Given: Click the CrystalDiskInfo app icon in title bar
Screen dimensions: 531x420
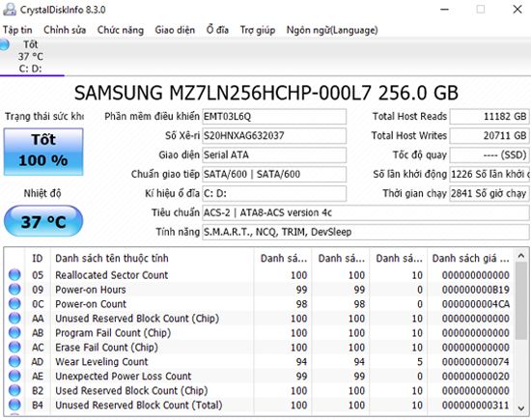Looking at the screenshot, I should tap(9, 10).
